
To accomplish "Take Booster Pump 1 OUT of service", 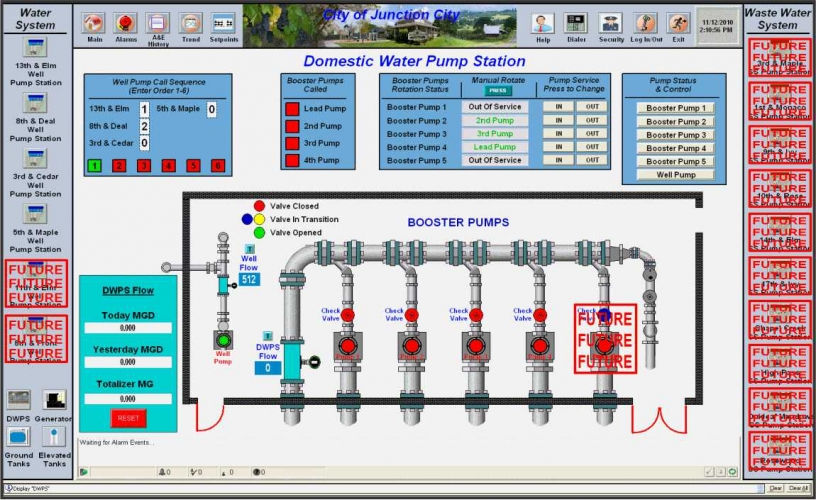I will point(592,107).
